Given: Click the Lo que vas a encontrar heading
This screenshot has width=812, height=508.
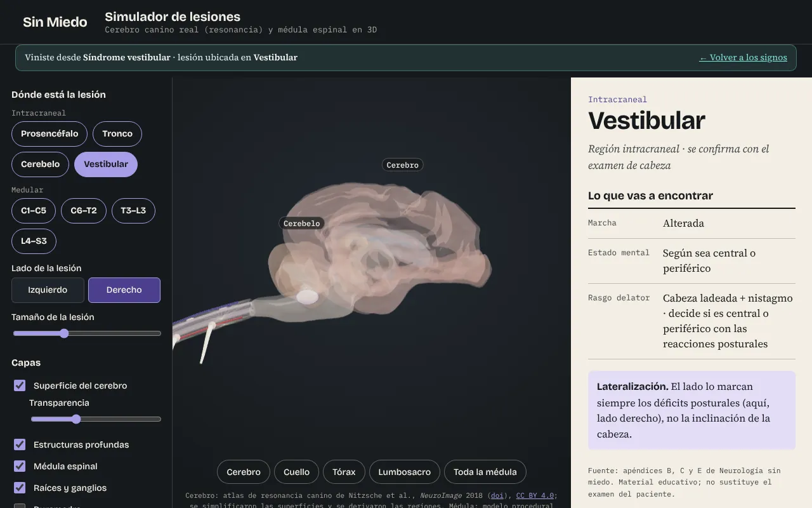Looking at the screenshot, I should point(650,196).
